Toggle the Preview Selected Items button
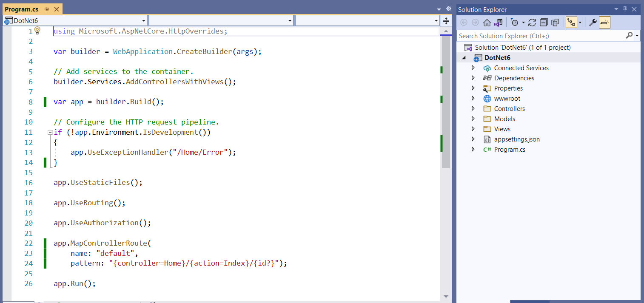644x303 pixels. pyautogui.click(x=604, y=23)
